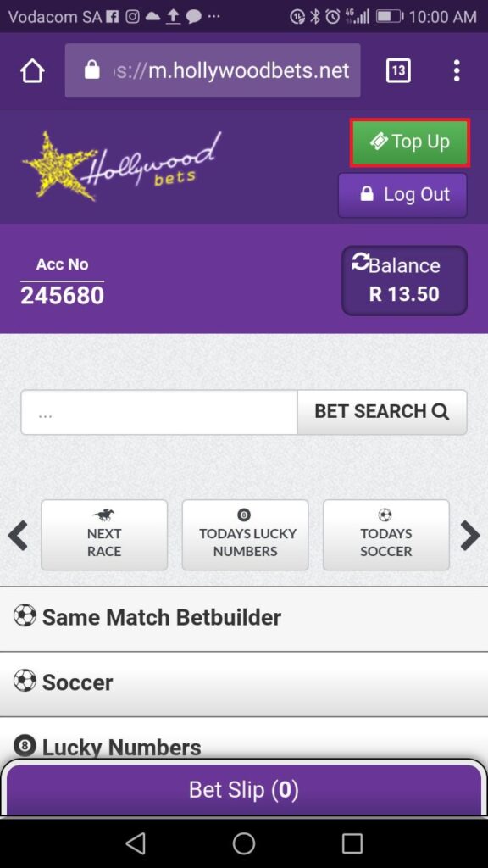Click the home icon in the browser toolbar
The image size is (488, 868).
[x=31, y=71]
